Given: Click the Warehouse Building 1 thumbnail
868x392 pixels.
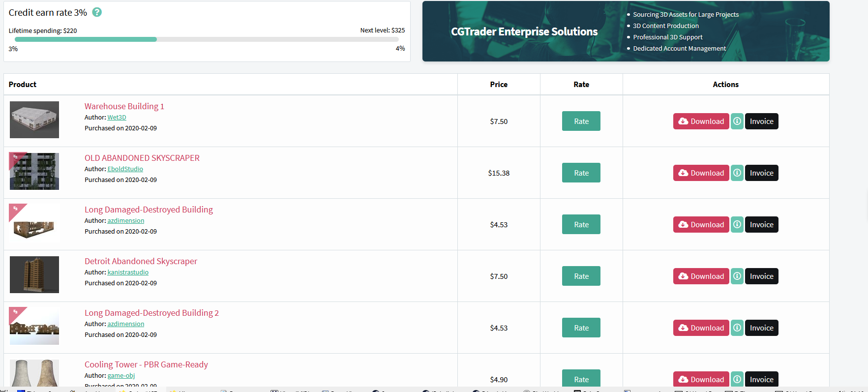Looking at the screenshot, I should point(34,120).
